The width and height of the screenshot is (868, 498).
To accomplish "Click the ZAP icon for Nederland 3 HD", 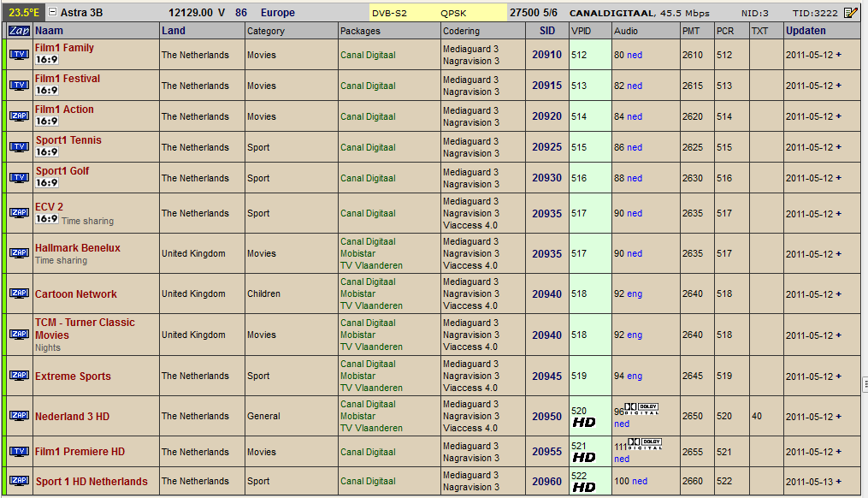I will 19,416.
